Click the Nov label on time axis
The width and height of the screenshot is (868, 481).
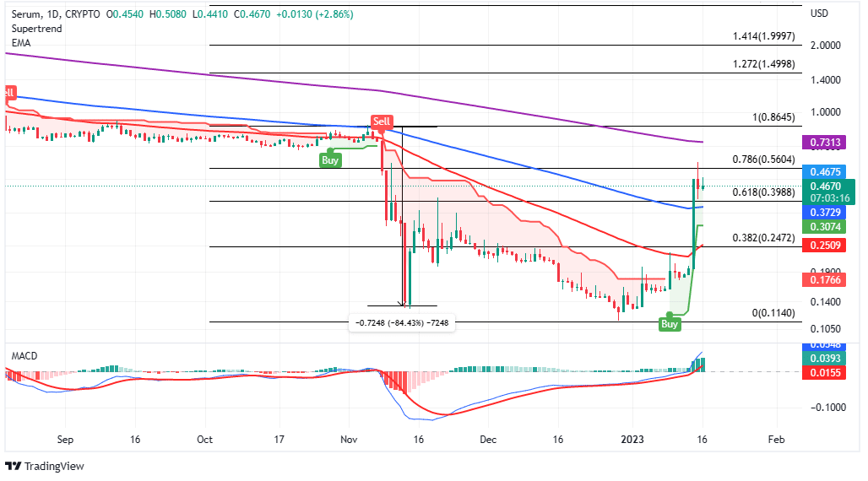349,440
